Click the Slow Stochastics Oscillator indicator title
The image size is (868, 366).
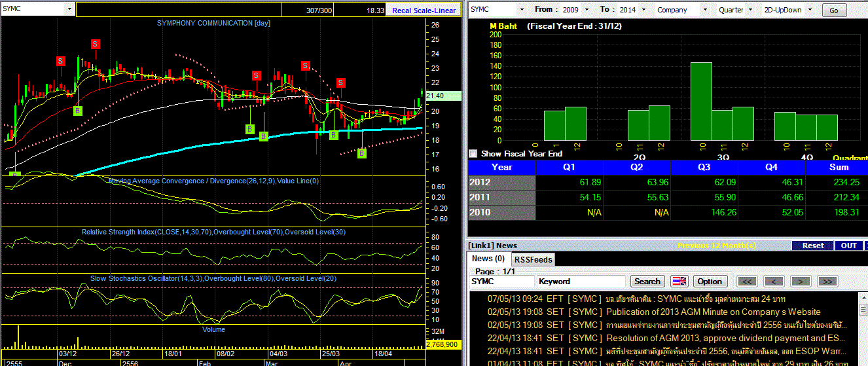click(213, 279)
